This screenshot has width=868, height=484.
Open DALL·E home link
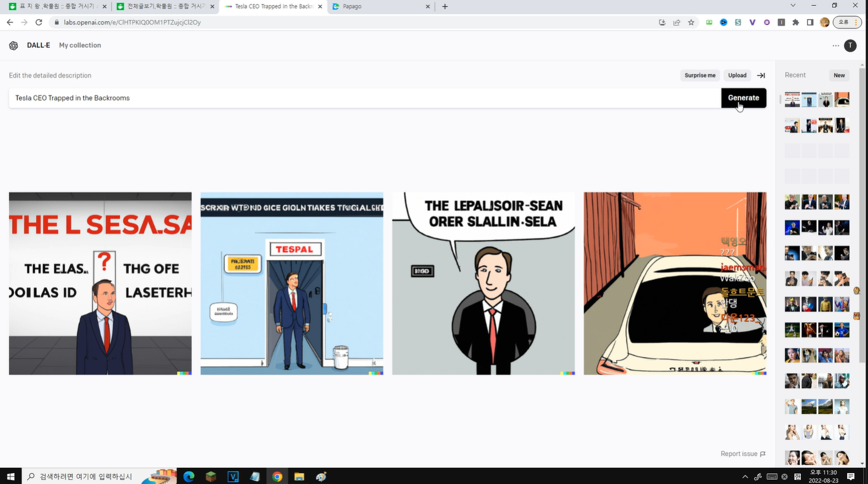tap(38, 46)
